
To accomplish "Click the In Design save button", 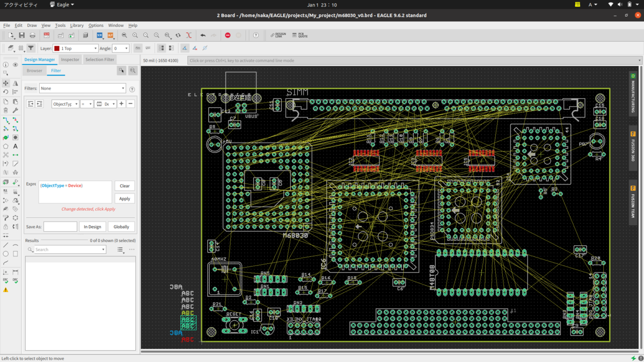I will click(x=92, y=227).
